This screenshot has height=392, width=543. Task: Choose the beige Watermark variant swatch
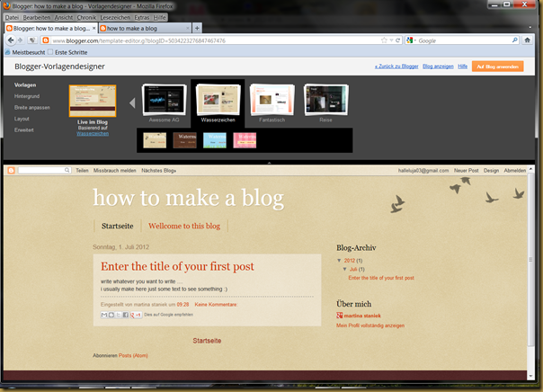(x=155, y=140)
